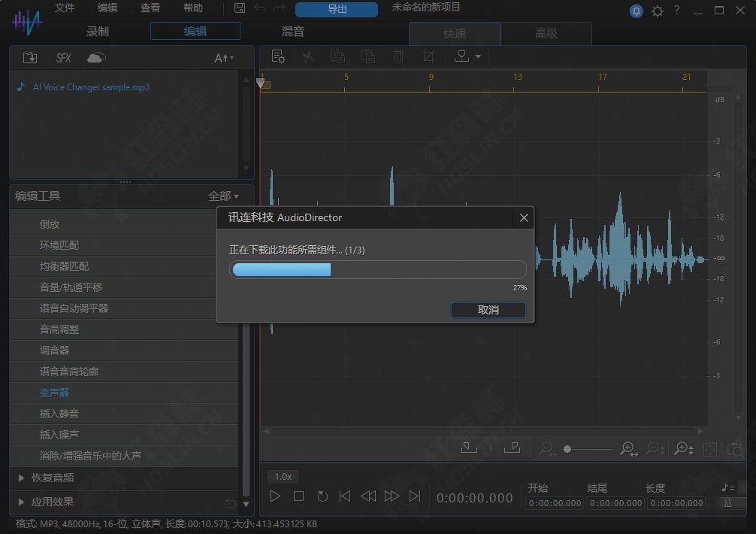Open the 文件 menu

pos(65,8)
